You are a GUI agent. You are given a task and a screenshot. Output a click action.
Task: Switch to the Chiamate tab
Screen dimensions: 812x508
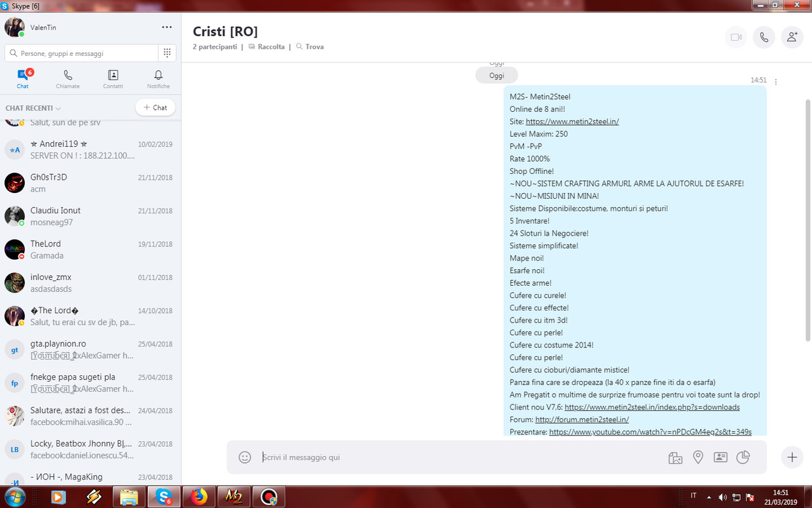68,79
